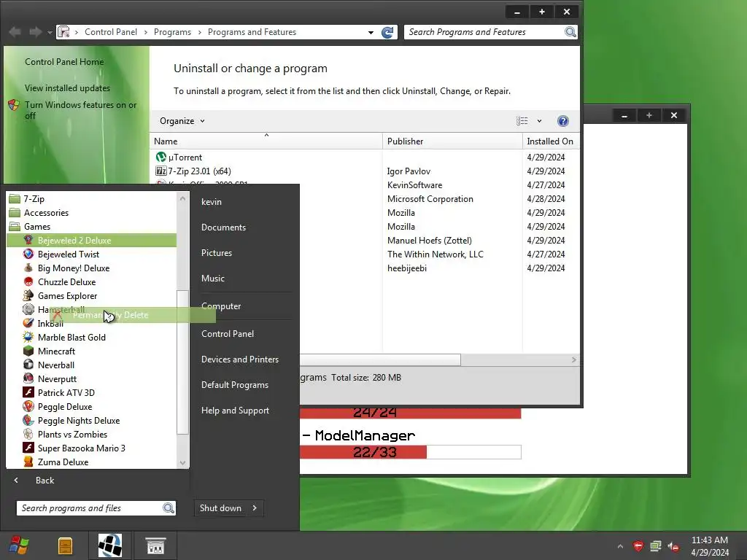The height and width of the screenshot is (560, 747).
Task: Click the red shield tray icon
Action: pos(638,545)
